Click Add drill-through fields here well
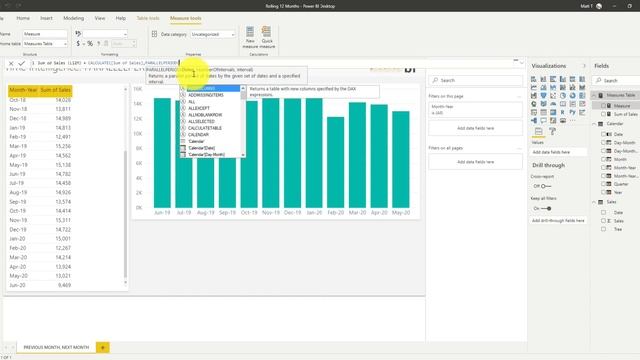This screenshot has height=360, width=640. [x=558, y=220]
